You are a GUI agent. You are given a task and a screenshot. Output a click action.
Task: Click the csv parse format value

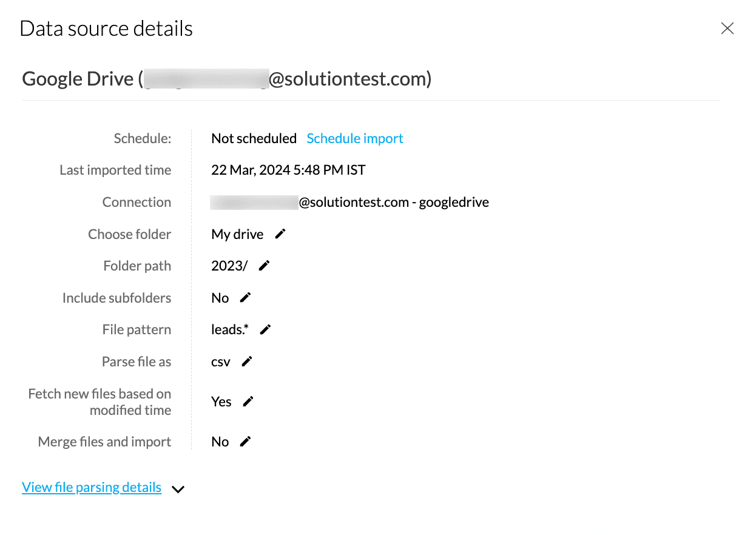coord(221,362)
